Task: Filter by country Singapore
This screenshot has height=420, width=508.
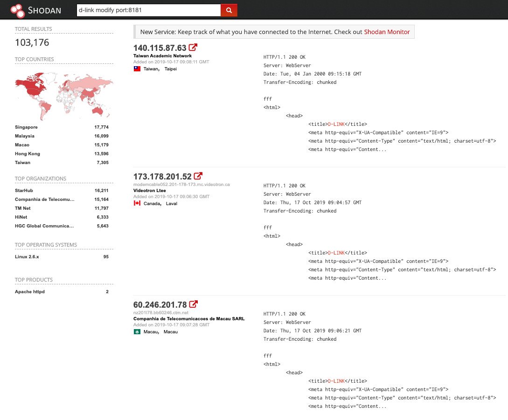Action: (26, 127)
